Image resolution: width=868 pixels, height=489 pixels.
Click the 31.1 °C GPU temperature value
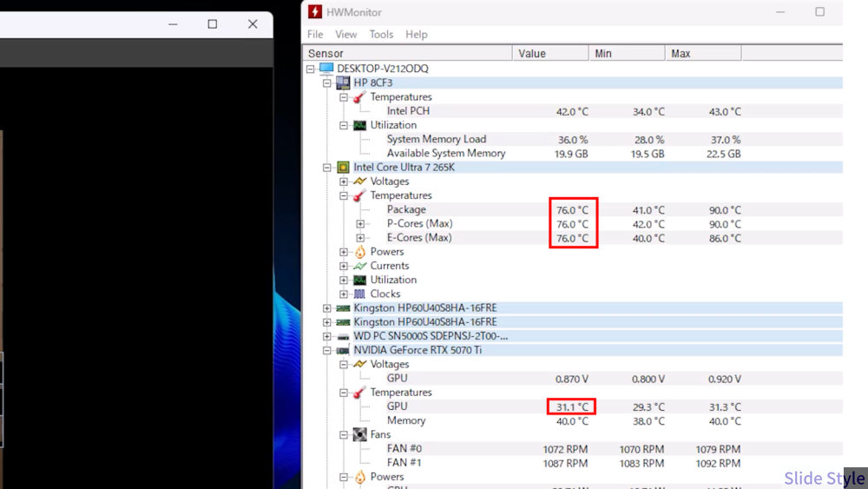click(572, 406)
